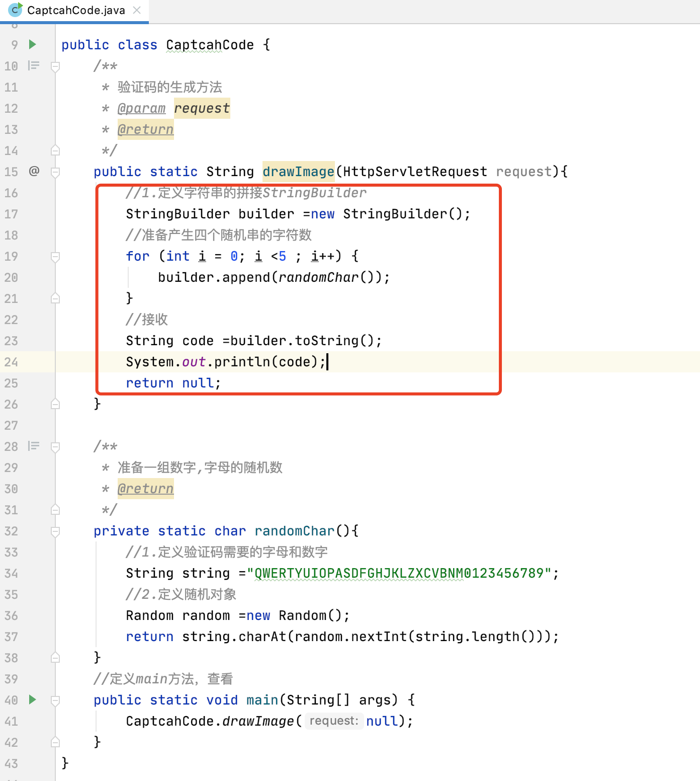Click the comment '//定义main方法, 查看' on line 39

point(163,679)
